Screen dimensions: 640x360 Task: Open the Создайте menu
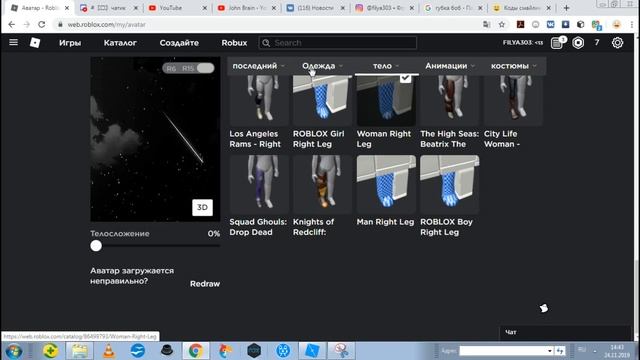click(x=179, y=43)
